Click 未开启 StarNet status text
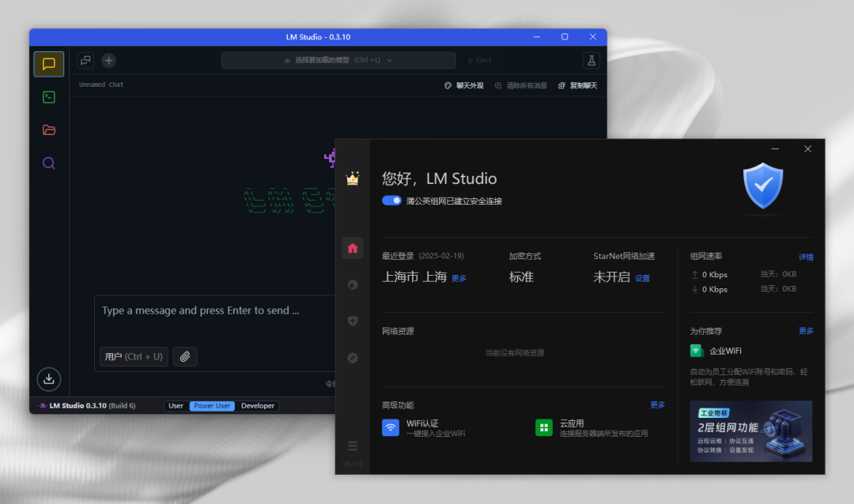The width and height of the screenshot is (854, 504). (x=611, y=277)
